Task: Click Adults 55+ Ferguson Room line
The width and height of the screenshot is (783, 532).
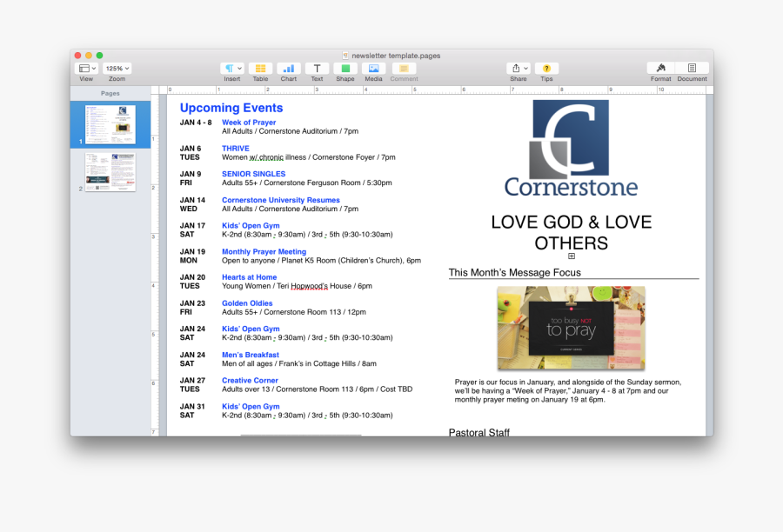Action: 306,183
